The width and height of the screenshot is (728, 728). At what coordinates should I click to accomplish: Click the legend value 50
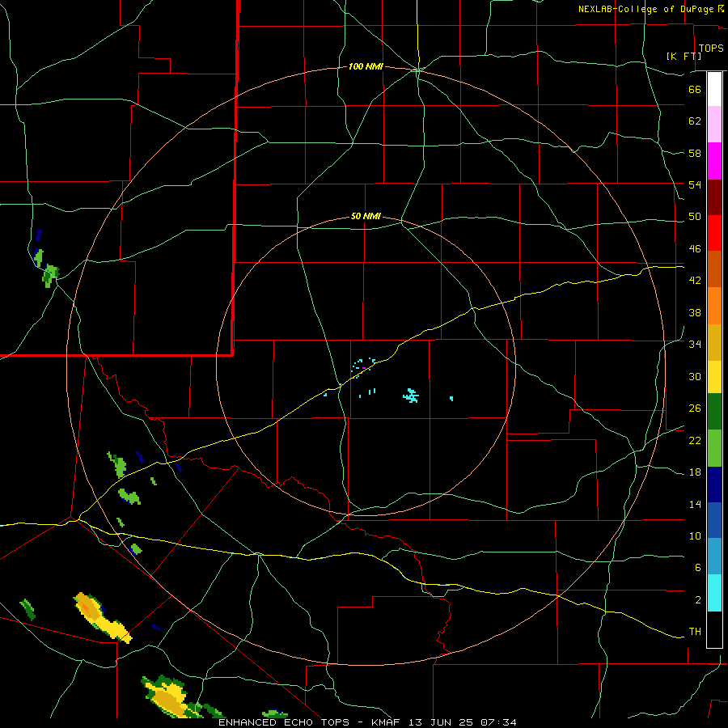tap(695, 216)
